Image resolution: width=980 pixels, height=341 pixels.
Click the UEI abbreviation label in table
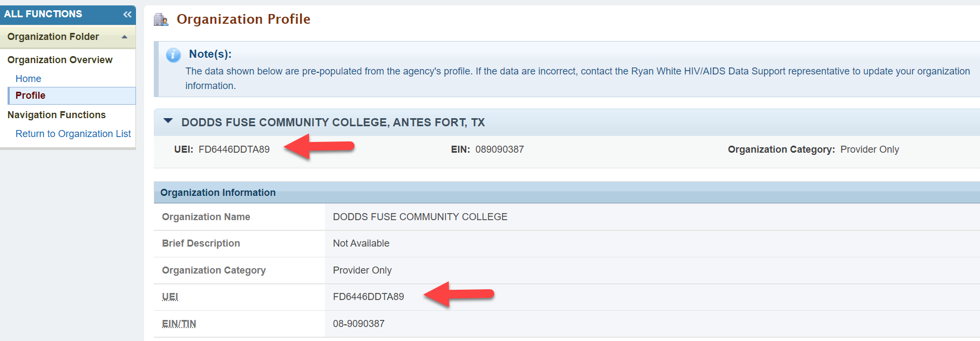pos(170,297)
